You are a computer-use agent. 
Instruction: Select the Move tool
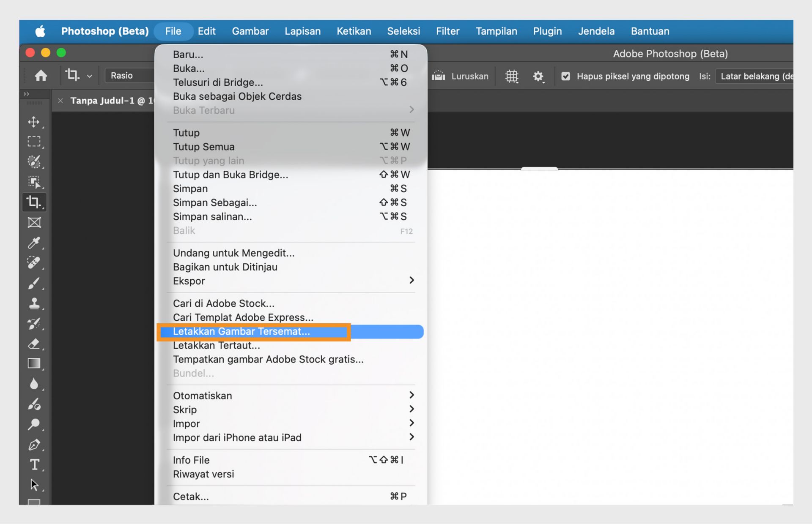pos(34,122)
